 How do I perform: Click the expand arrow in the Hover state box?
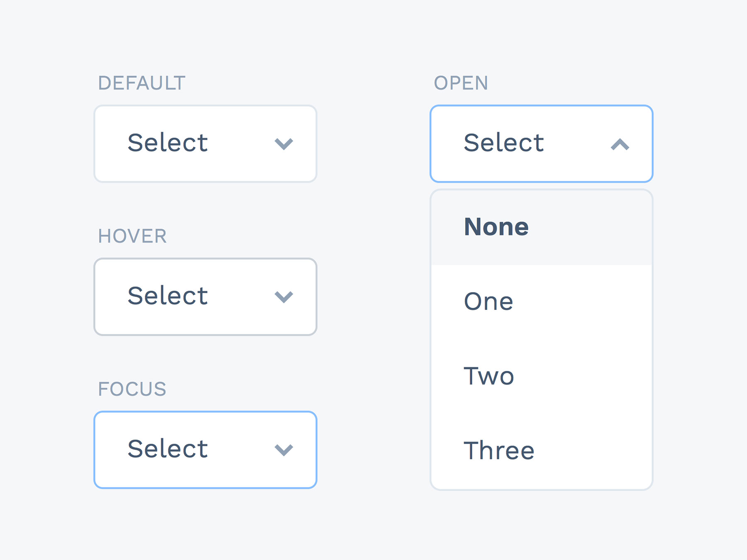[284, 297]
